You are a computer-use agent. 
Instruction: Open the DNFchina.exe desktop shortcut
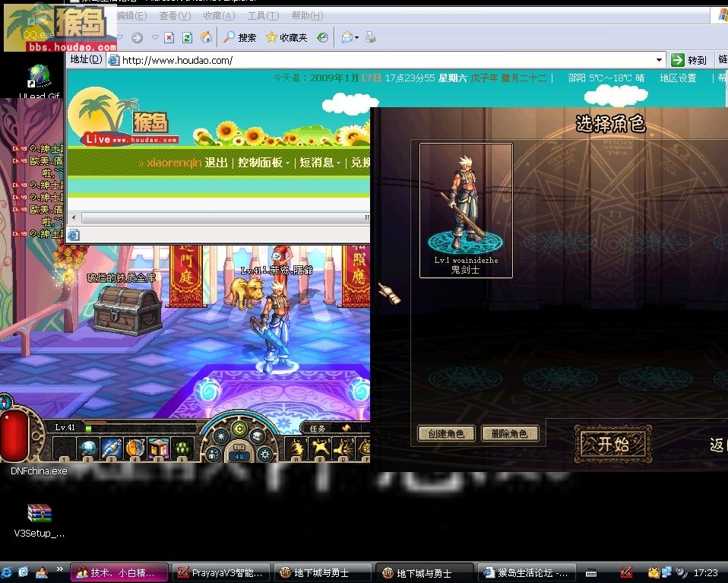pos(39,471)
